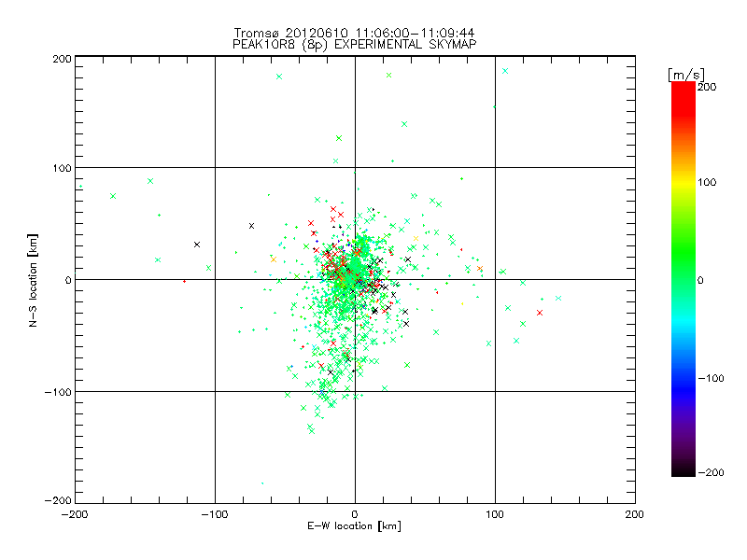Click the '0' tick label on N-S axis
747x560 pixels.
pyautogui.click(x=68, y=280)
